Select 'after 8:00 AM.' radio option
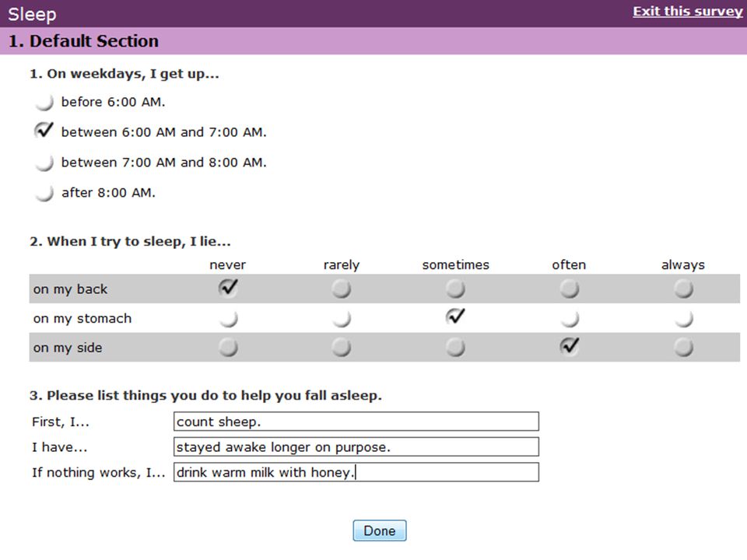Image resolution: width=747 pixels, height=560 pixels. (x=44, y=193)
